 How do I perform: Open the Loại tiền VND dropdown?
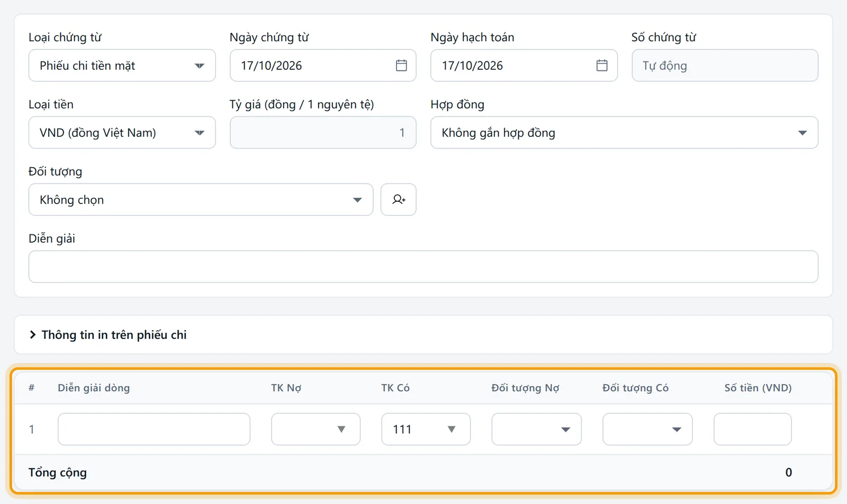(122, 133)
